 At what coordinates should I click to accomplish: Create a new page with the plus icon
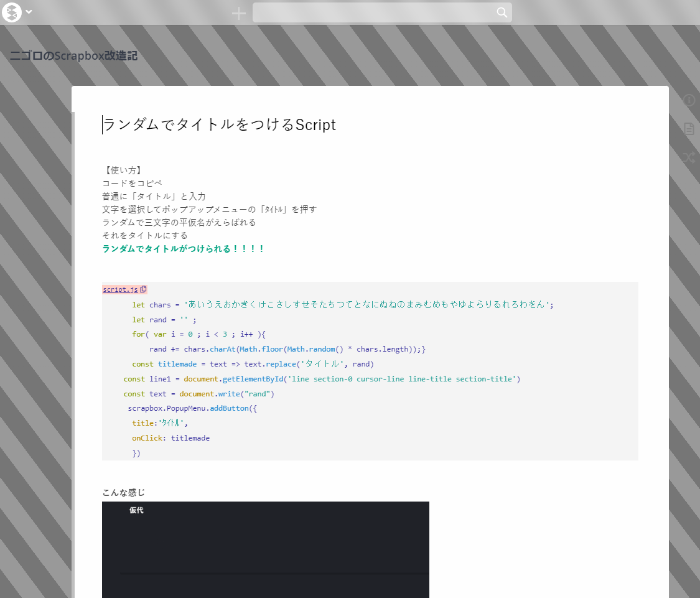pos(239,14)
